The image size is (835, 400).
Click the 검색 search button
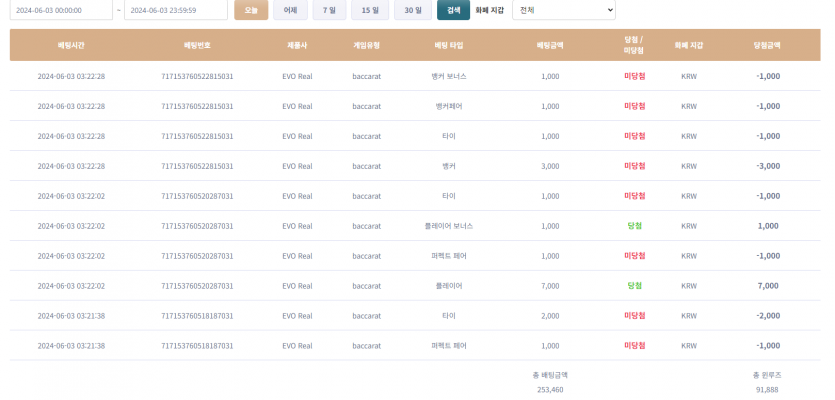(453, 10)
